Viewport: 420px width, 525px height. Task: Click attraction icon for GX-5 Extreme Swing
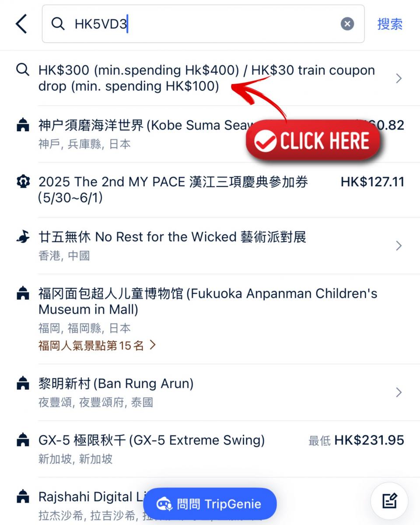click(x=23, y=440)
